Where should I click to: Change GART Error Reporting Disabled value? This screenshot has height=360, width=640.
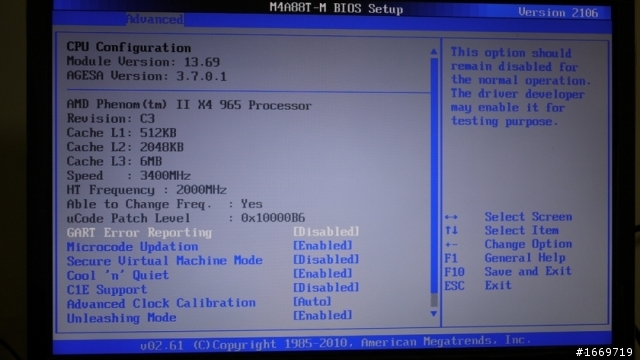click(x=326, y=231)
